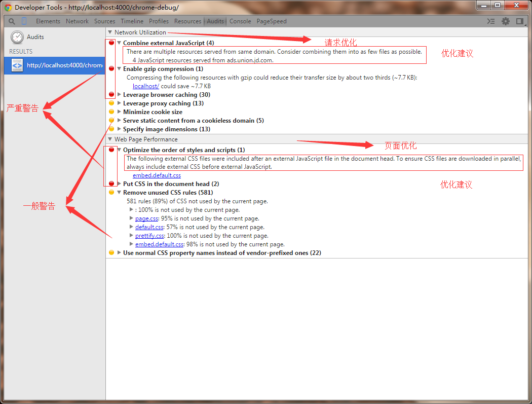Collapse the Web Page Performance section
532x404 pixels.
(110, 139)
